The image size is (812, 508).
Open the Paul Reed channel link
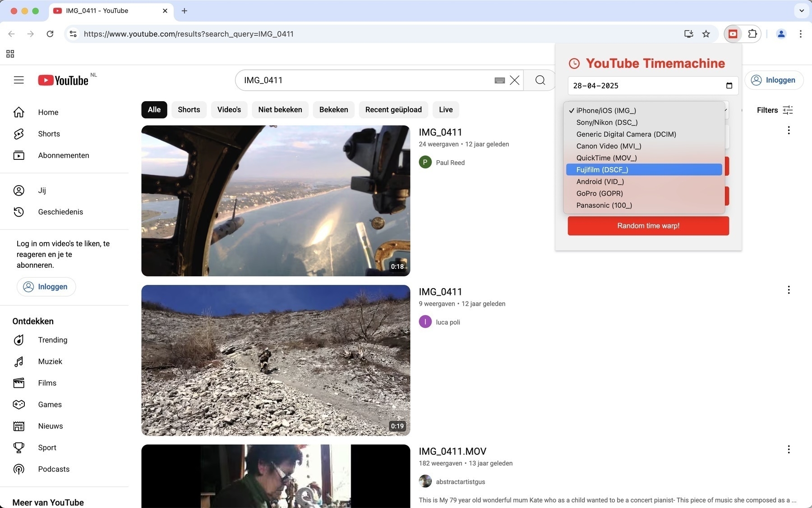coord(450,163)
